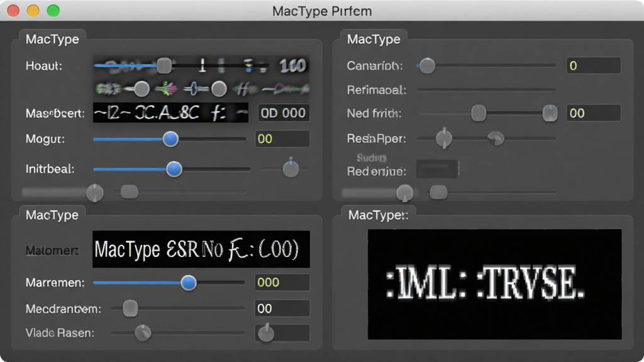Click the Masrbcert field showing 0D 000
This screenshot has height=362, width=644.
tap(284, 113)
